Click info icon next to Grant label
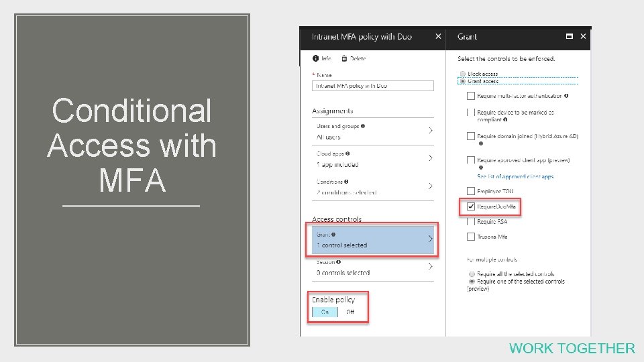 pyautogui.click(x=333, y=235)
